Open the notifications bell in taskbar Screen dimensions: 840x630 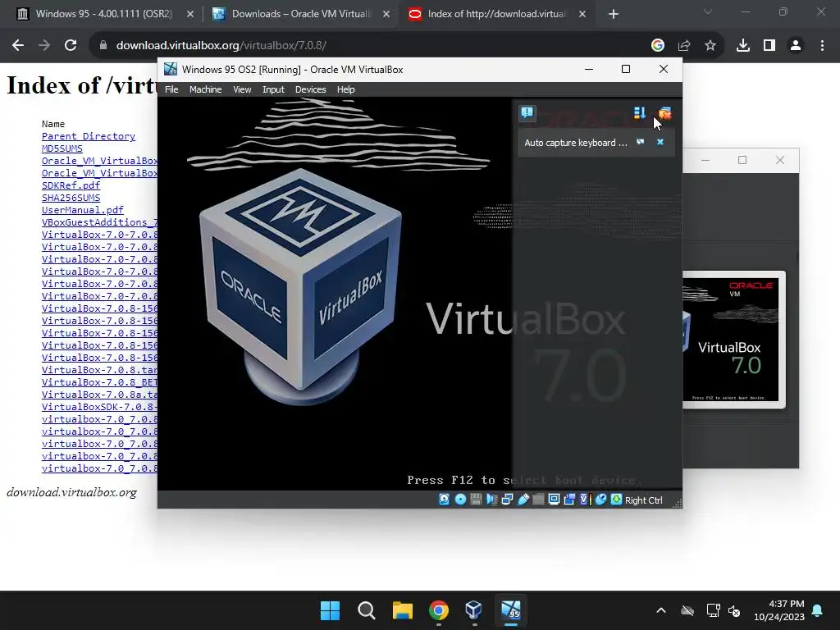tap(818, 610)
